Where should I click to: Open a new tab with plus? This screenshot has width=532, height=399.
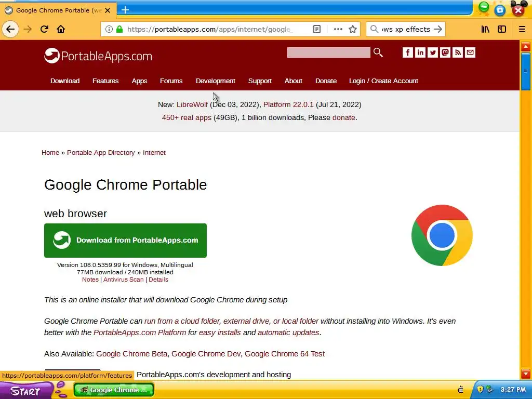coord(125,10)
